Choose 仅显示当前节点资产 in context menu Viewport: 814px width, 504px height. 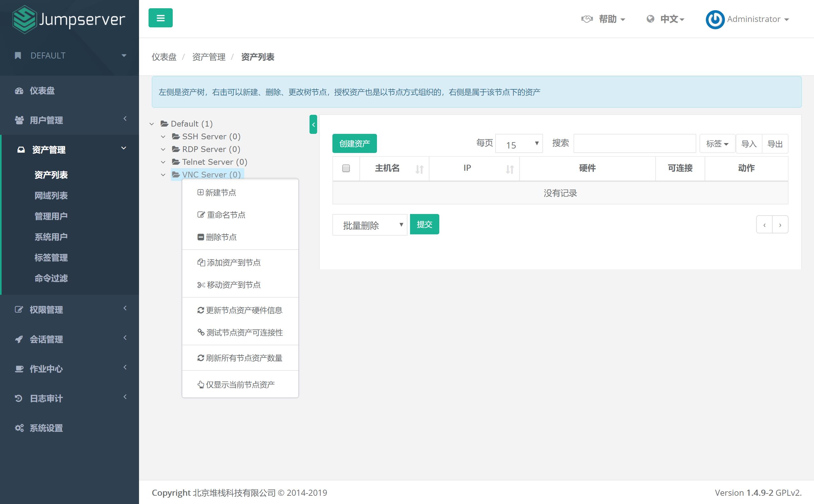240,385
